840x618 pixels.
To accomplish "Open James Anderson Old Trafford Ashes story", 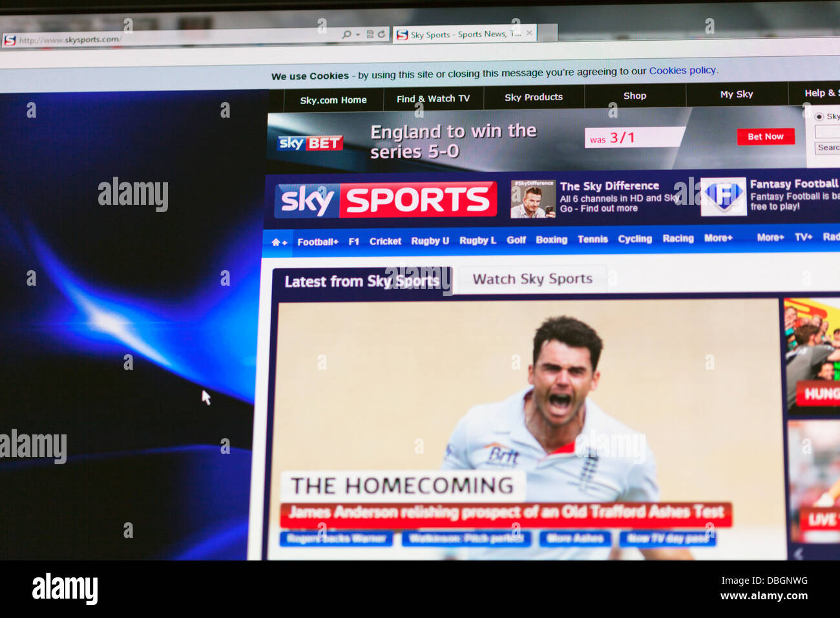I will (506, 513).
